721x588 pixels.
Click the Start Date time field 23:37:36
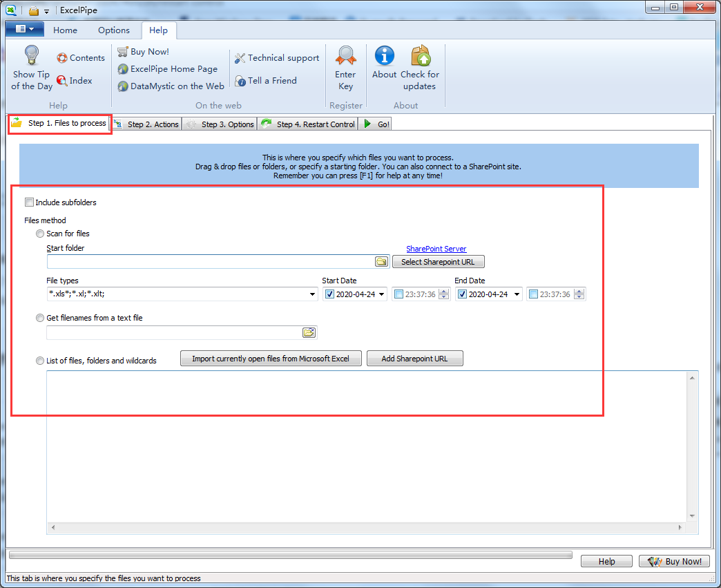(x=421, y=294)
